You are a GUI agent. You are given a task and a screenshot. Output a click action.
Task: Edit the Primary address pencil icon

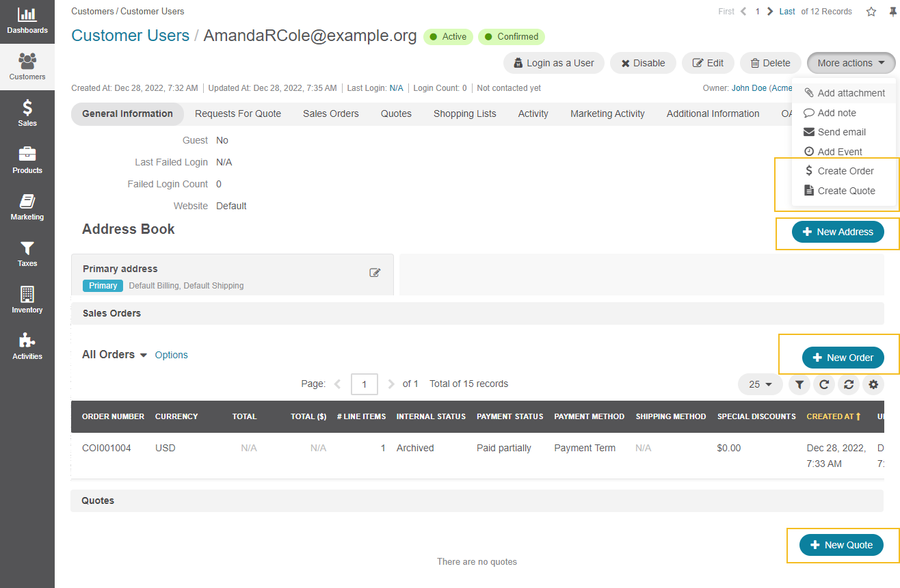pyautogui.click(x=375, y=272)
